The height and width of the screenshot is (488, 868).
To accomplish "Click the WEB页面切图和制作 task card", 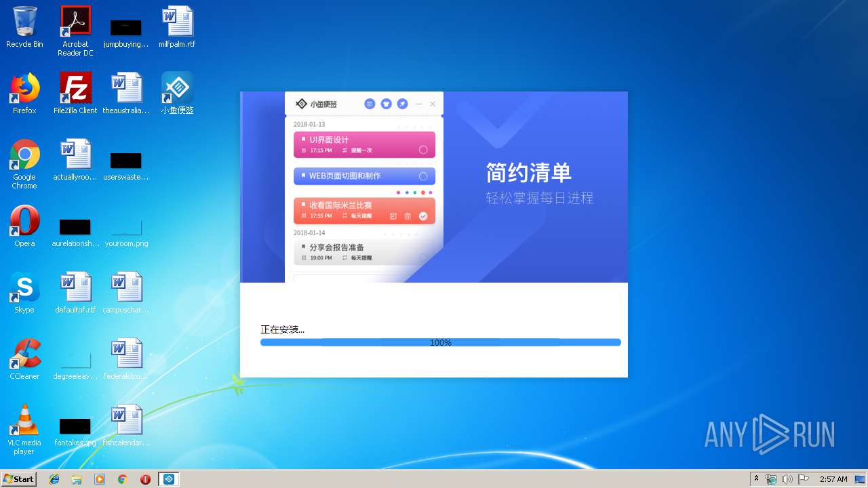I will 364,176.
